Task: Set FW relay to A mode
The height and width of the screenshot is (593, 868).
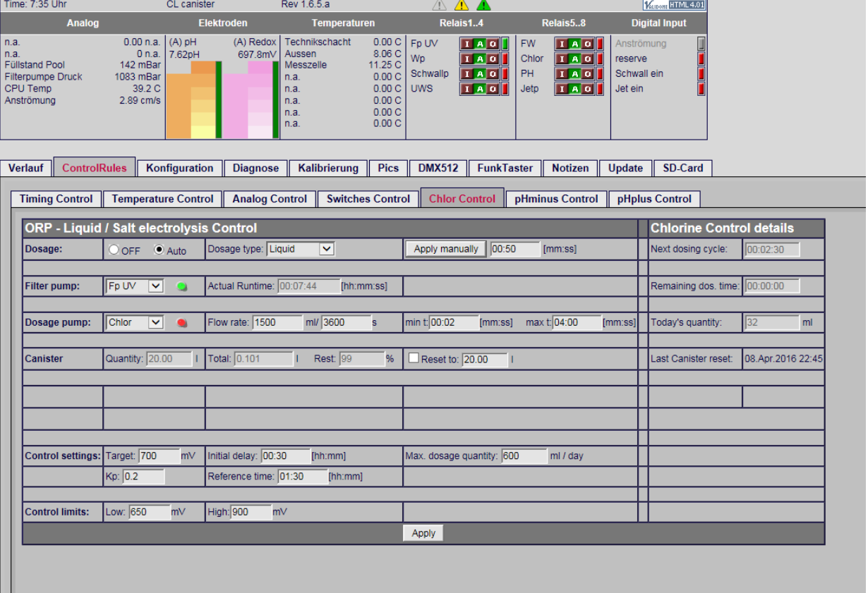Action: [574, 44]
